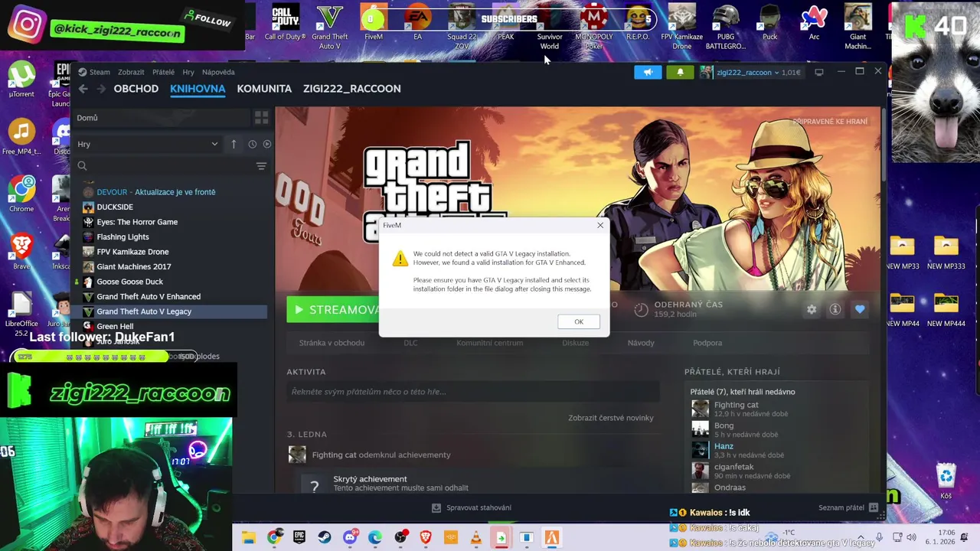Open the DLC link
This screenshot has width=980, height=551.
[410, 343]
